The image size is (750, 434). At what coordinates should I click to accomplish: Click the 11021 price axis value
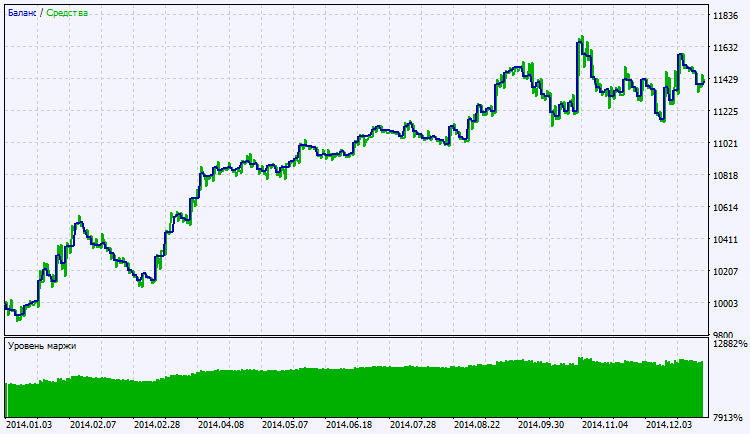[725, 144]
